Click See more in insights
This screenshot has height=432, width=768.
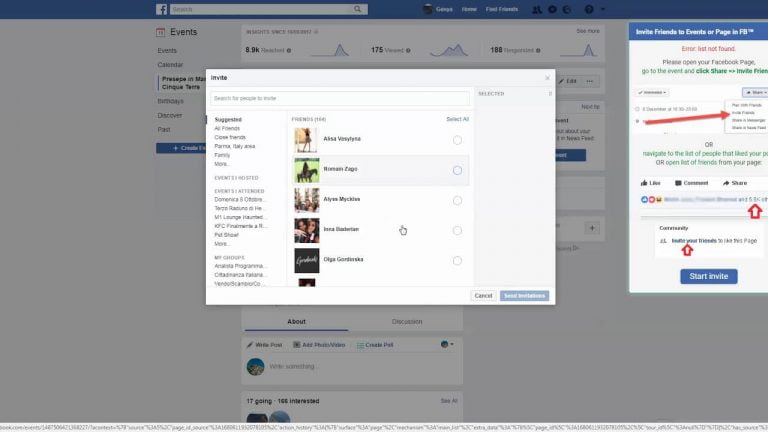point(588,31)
